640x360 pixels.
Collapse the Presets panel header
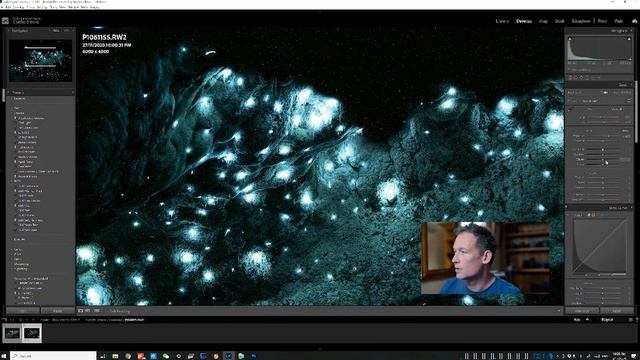pos(9,93)
